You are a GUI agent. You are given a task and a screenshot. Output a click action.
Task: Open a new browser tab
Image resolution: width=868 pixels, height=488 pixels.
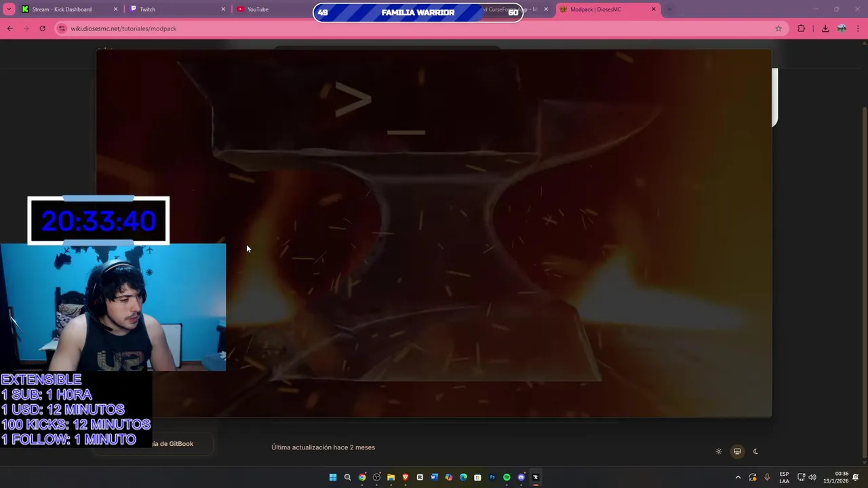tap(669, 9)
